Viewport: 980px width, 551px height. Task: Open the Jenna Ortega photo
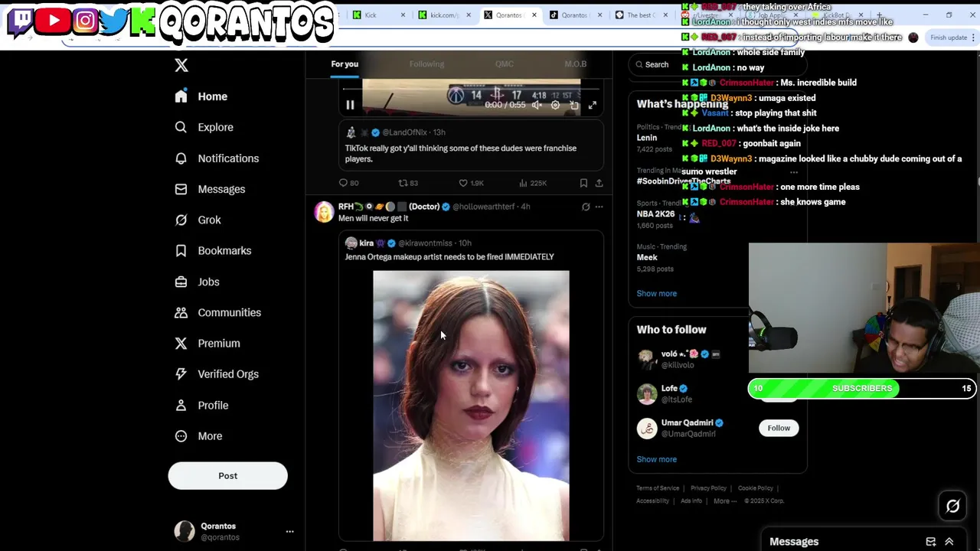(471, 406)
